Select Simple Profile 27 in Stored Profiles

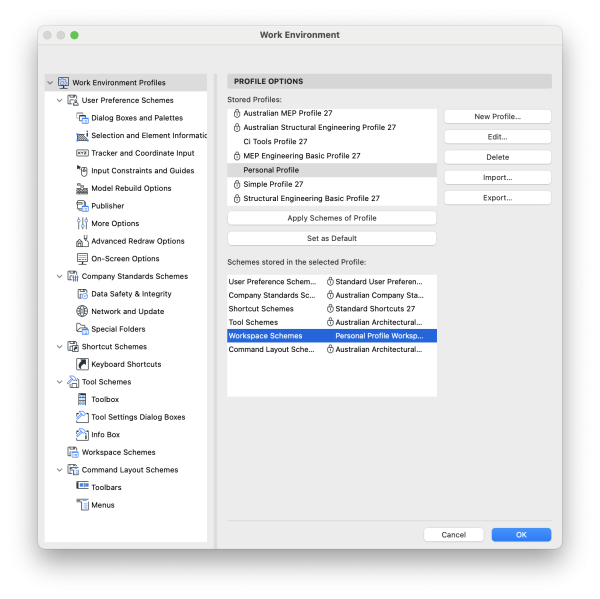pyautogui.click(x=273, y=184)
